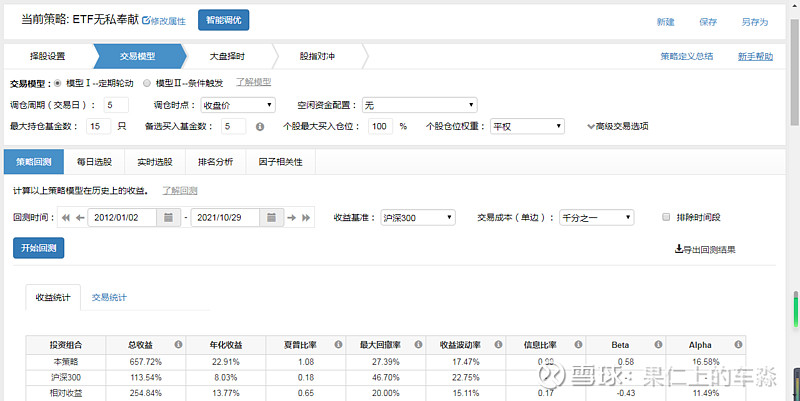Click the 22.91% annualized return cell
This screenshot has width=800, height=401.
tap(226, 362)
